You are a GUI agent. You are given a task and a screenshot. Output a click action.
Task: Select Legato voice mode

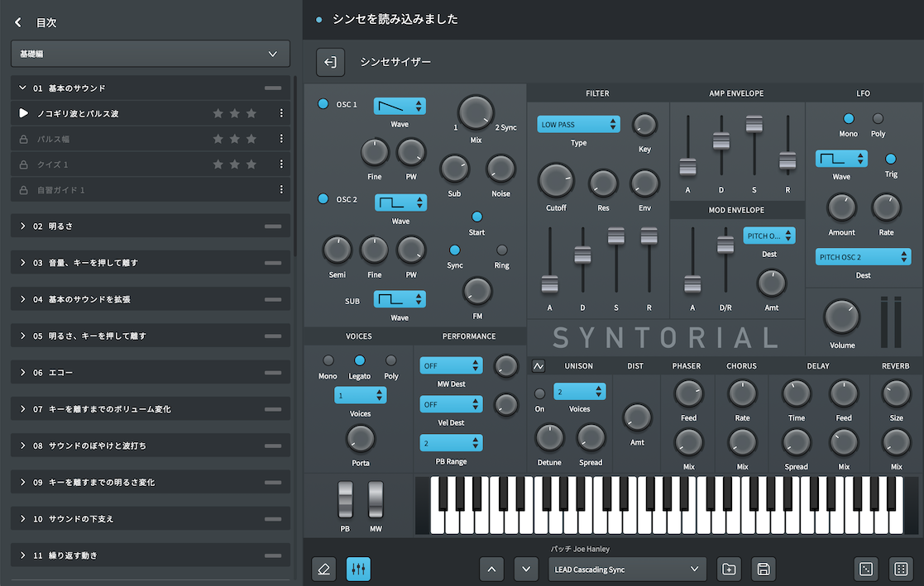(x=359, y=360)
